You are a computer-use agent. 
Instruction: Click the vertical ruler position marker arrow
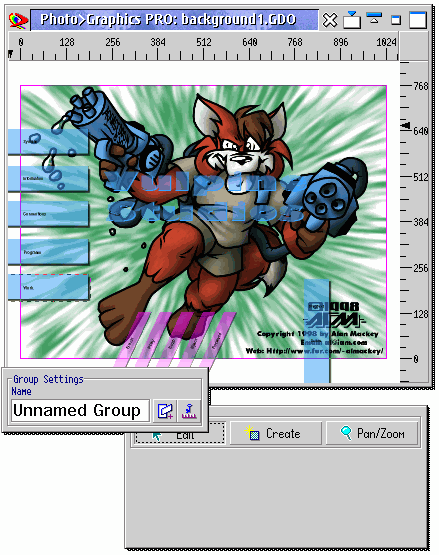(x=406, y=125)
